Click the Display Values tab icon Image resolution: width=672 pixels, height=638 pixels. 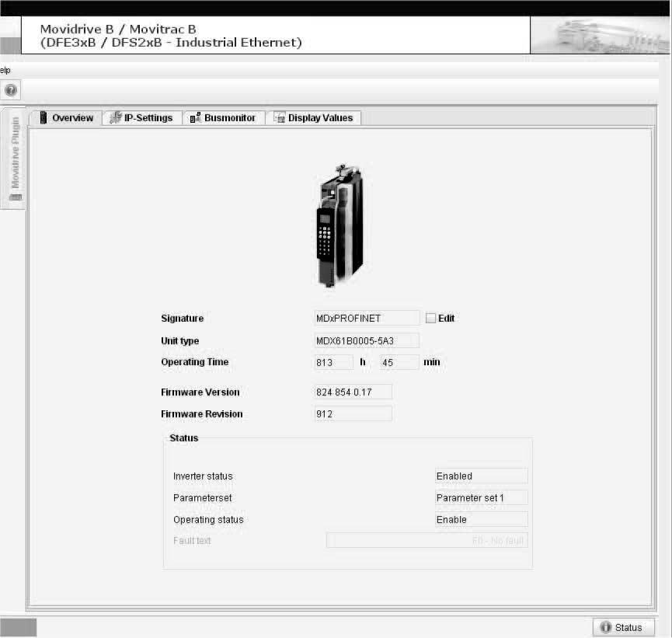coord(280,117)
